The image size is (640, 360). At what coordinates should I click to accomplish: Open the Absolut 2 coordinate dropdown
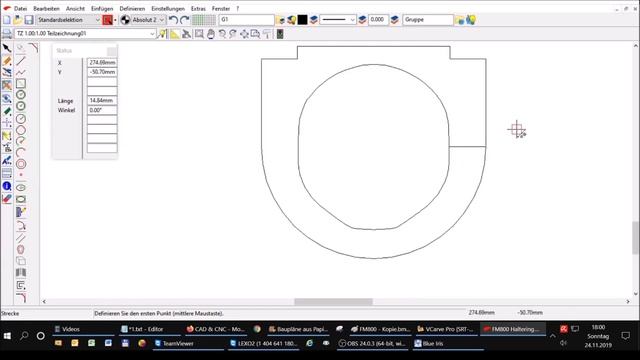point(147,20)
